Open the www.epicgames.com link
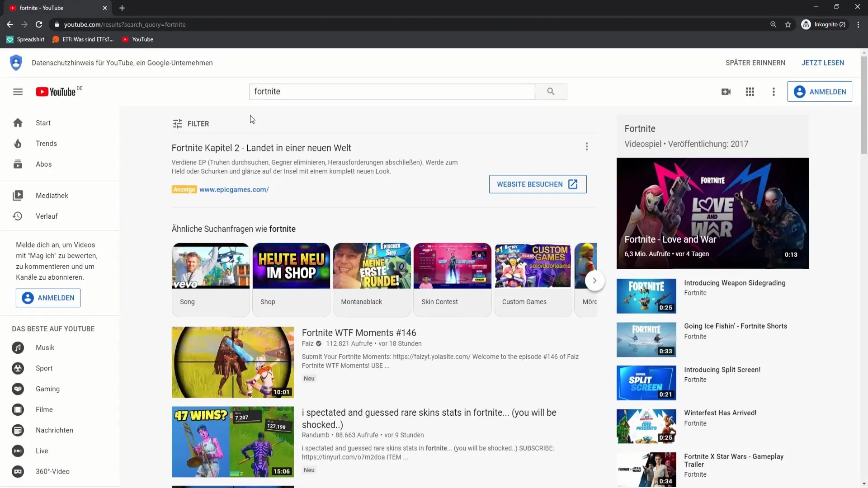This screenshot has height=488, width=868. tap(234, 190)
